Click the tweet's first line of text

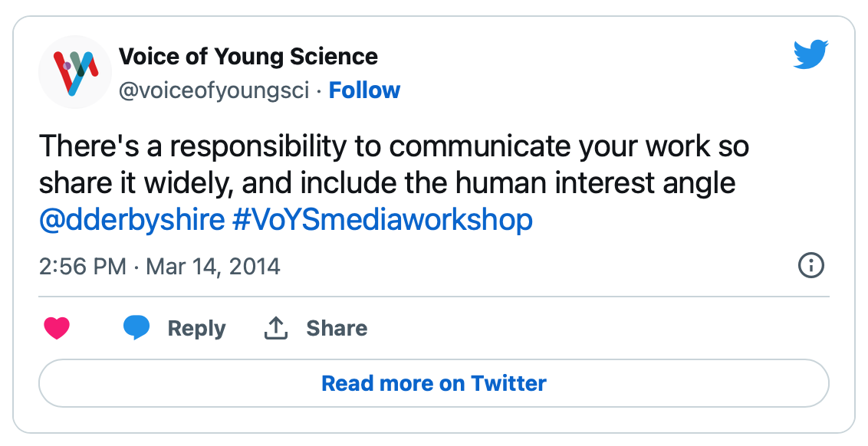point(394,146)
